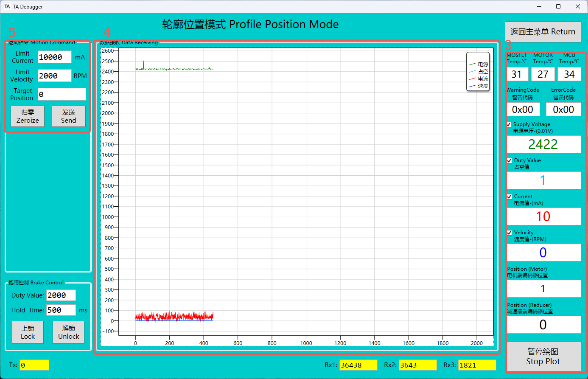Click the reducer encoder position value
Image resolution: width=588 pixels, height=379 pixels.
(543, 325)
